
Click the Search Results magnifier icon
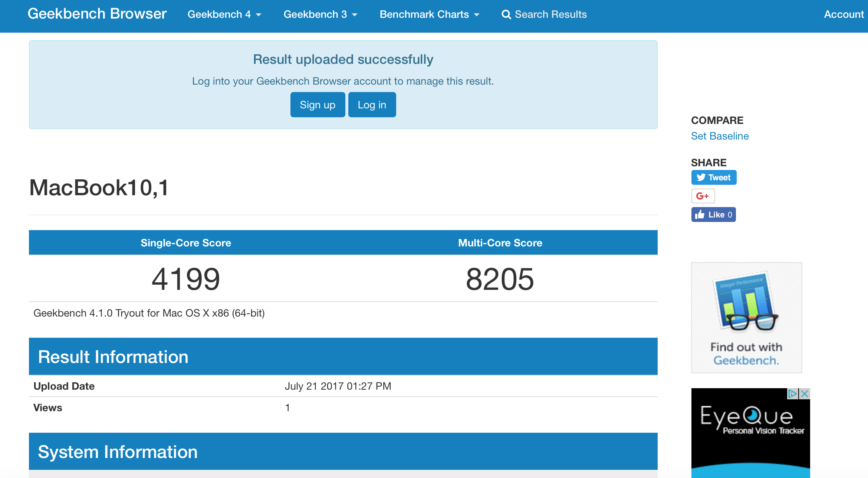coord(506,14)
